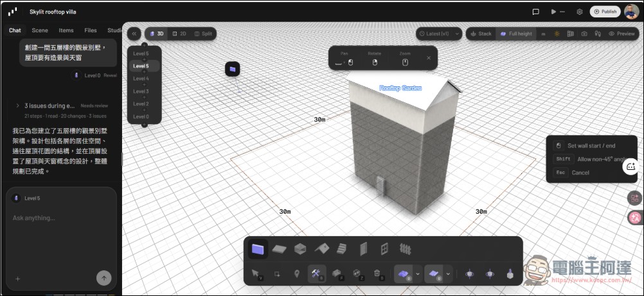This screenshot has width=644, height=296.
Task: Click the footsteps walkthrough icon
Action: coord(598,33)
